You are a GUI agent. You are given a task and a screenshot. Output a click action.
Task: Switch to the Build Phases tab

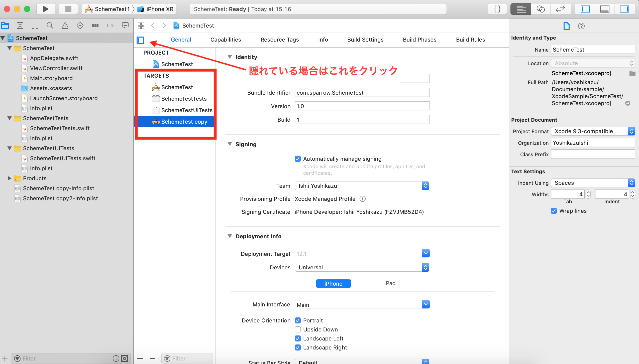pyautogui.click(x=419, y=40)
